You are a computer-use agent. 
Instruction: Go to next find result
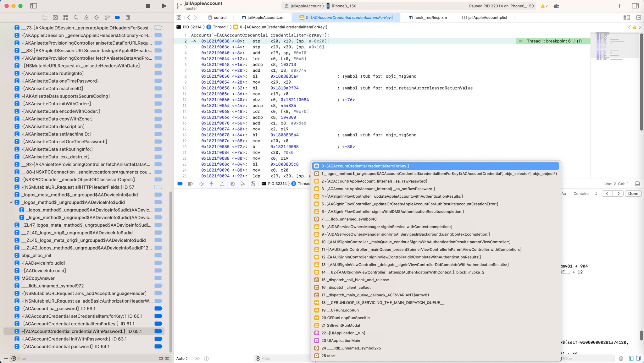point(618,194)
